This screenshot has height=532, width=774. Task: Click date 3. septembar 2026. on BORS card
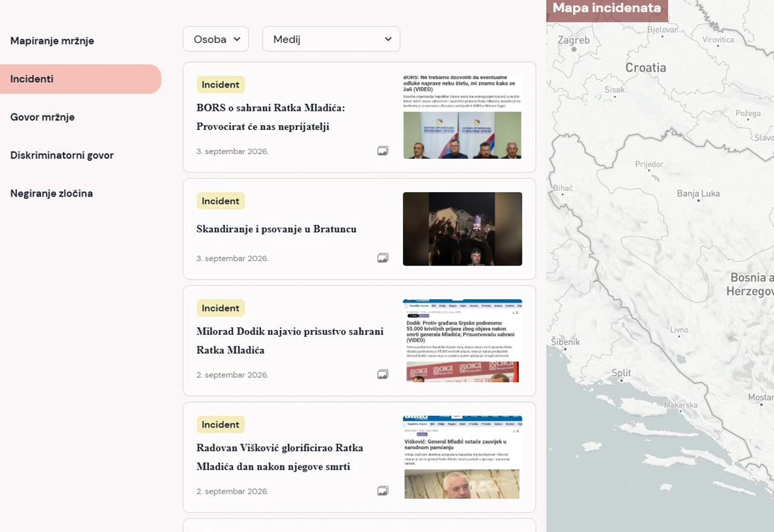pos(232,151)
